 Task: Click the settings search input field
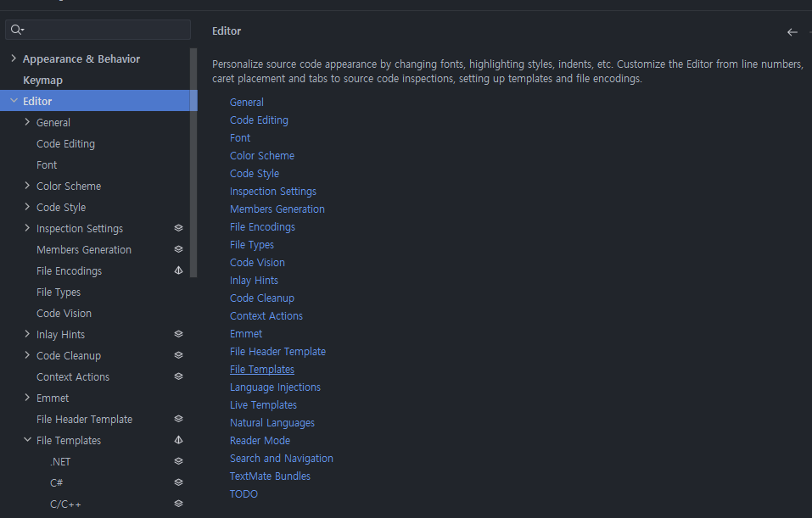tap(98, 30)
